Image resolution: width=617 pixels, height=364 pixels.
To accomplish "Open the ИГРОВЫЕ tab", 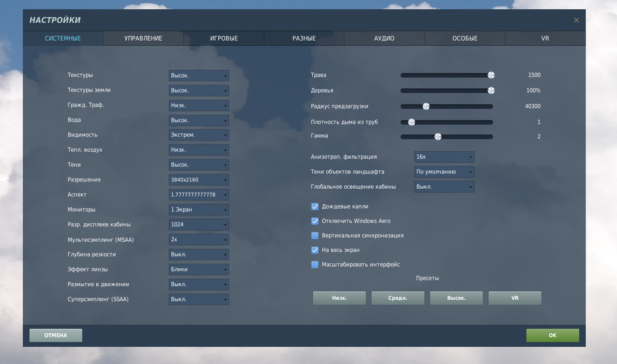I will coord(223,38).
